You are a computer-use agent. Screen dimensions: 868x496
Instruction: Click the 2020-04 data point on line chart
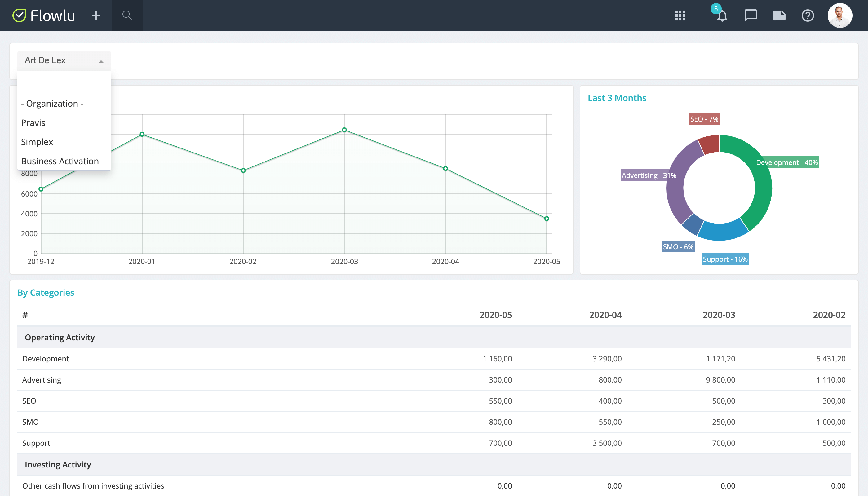point(445,169)
